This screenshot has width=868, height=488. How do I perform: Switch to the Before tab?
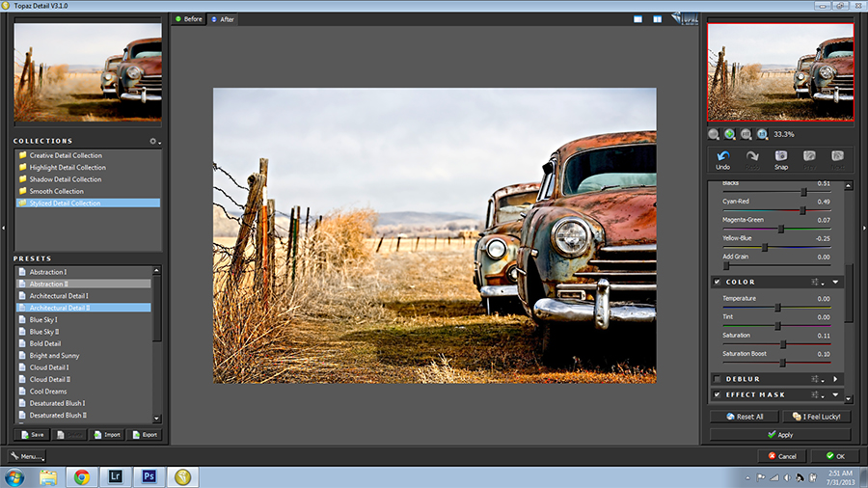(188, 19)
